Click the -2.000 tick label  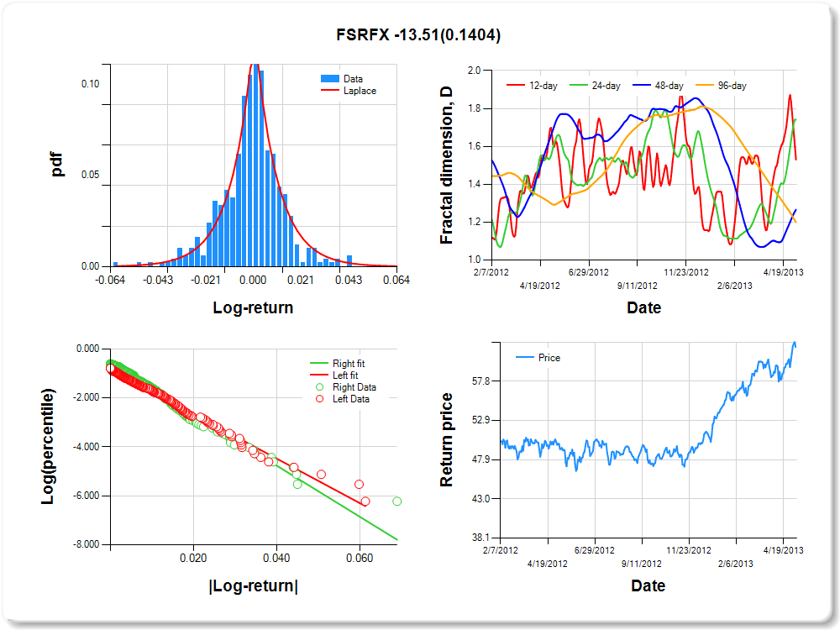(86, 397)
